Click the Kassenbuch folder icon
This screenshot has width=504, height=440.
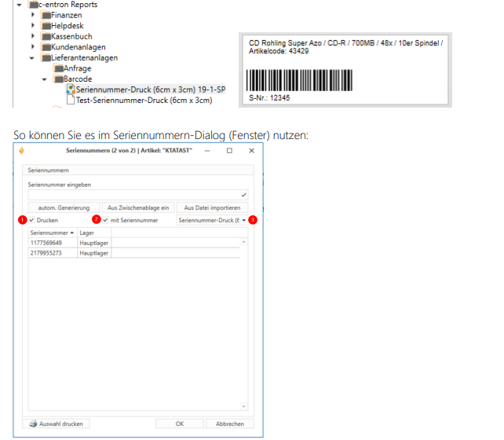[46, 36]
